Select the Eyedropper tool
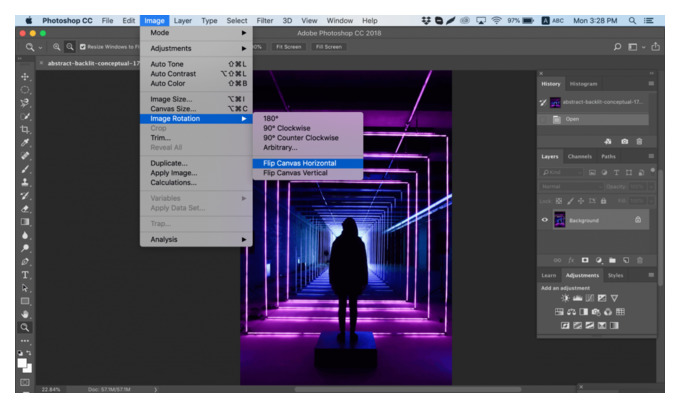Image resolution: width=680 pixels, height=408 pixels. tap(25, 143)
